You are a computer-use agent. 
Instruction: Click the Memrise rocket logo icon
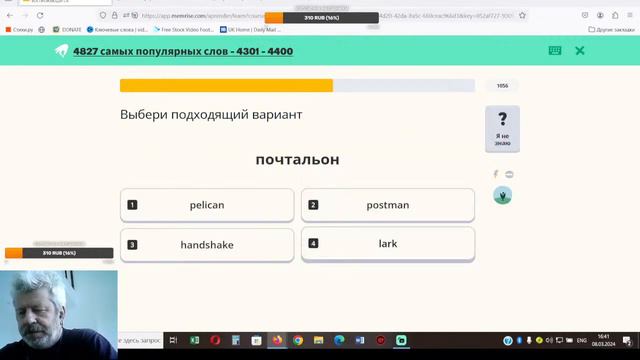point(62,51)
